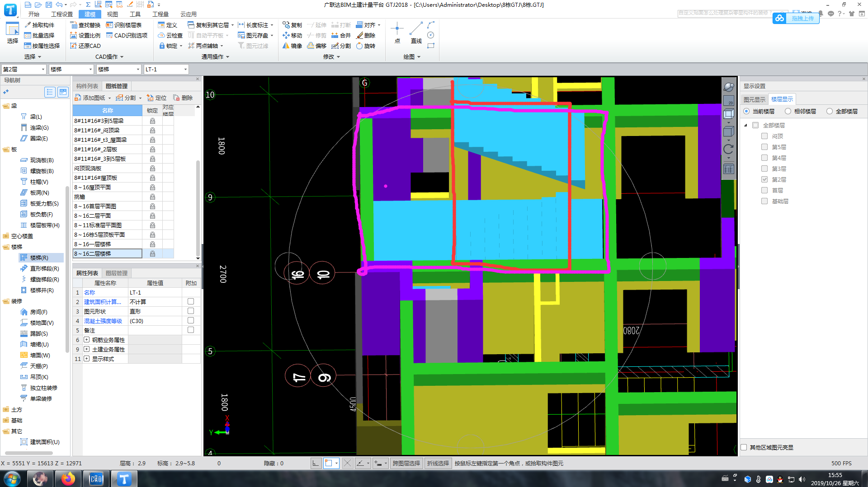Open the 构件列表 tab
This screenshot has width=868, height=487.
[x=87, y=86]
